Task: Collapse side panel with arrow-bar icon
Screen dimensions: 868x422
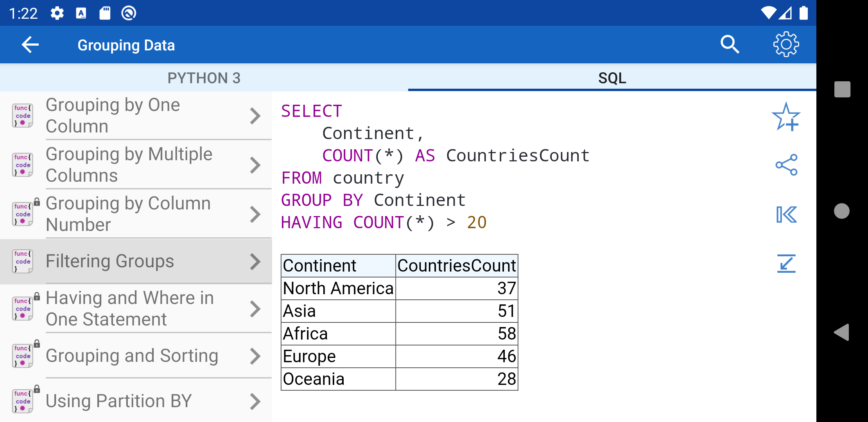Action: tap(786, 214)
